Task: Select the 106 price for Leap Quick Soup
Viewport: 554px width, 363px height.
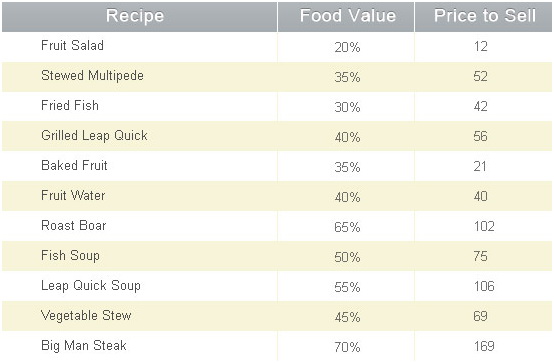Action: 484,286
